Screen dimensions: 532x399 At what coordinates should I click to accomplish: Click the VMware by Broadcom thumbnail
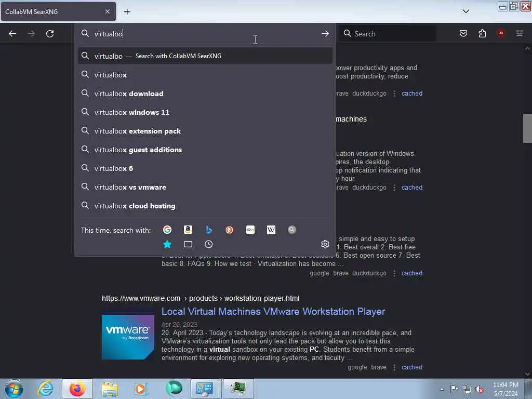[x=128, y=337]
